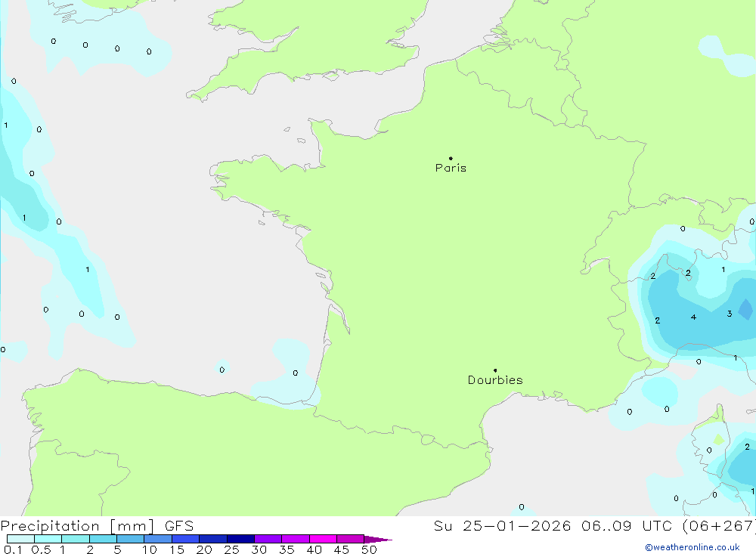Click the Paris city label
This screenshot has height=554, width=756.
(x=451, y=168)
